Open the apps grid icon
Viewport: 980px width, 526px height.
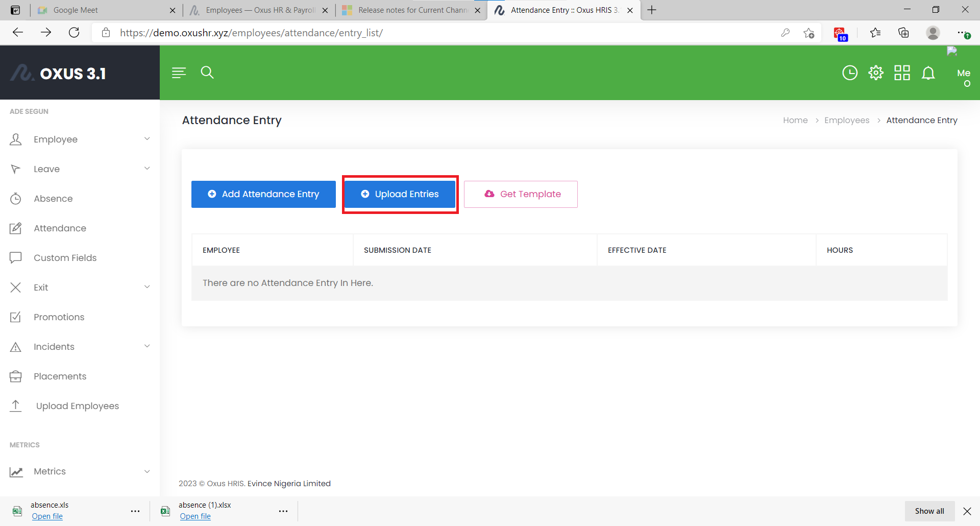coord(902,73)
